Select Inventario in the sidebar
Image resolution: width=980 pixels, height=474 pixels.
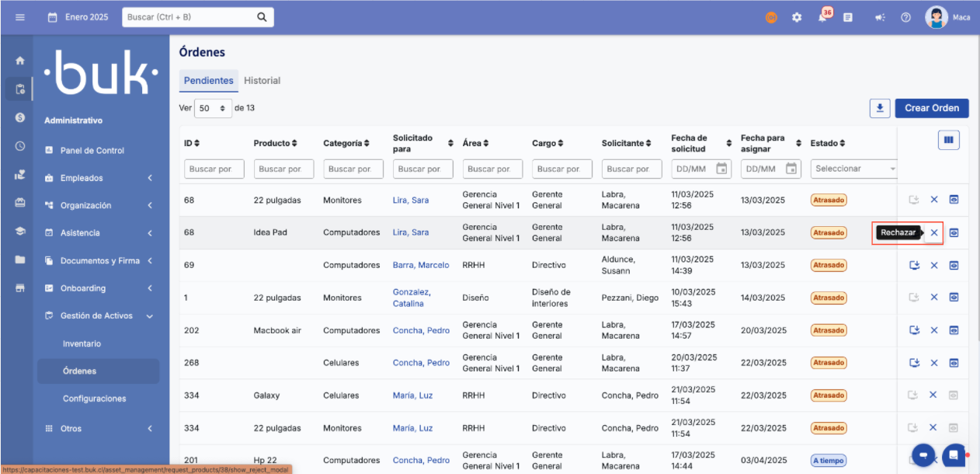(82, 343)
